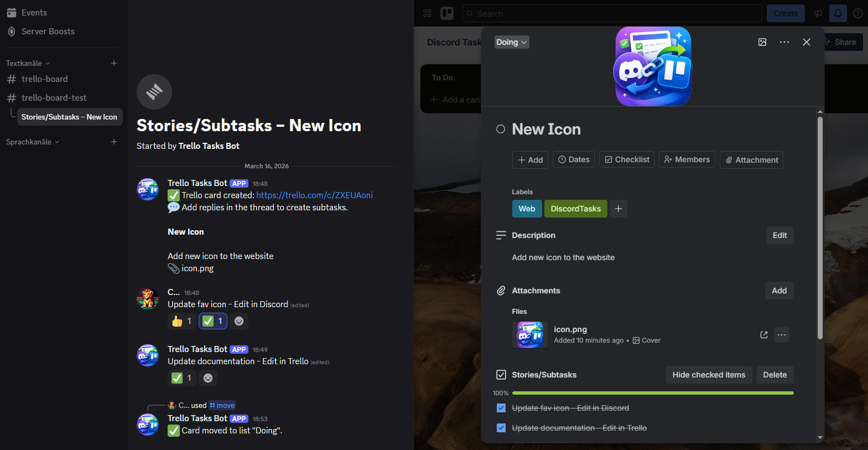868x450 pixels.
Task: Add a text channel with Textkanäle plus
Action: 114,63
